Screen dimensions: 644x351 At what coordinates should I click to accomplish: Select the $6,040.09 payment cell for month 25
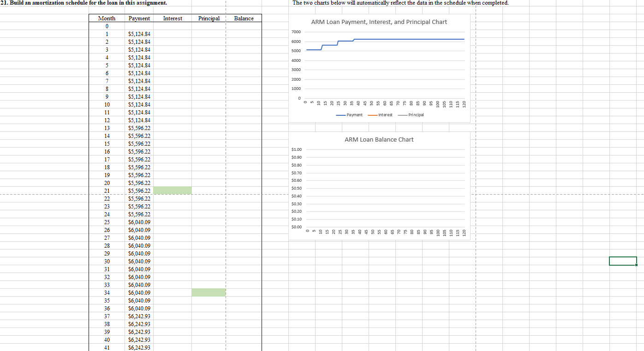pyautogui.click(x=139, y=222)
